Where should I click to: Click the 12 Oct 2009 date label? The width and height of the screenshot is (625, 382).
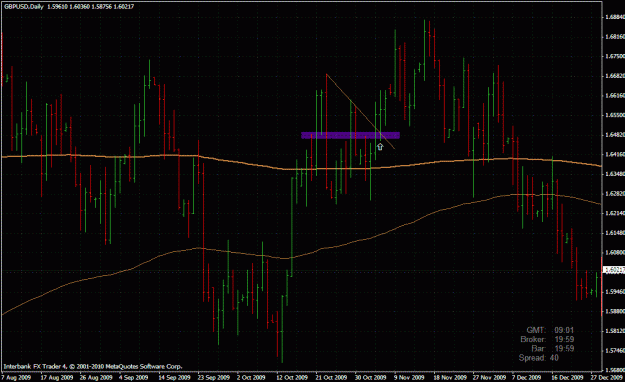(x=292, y=377)
